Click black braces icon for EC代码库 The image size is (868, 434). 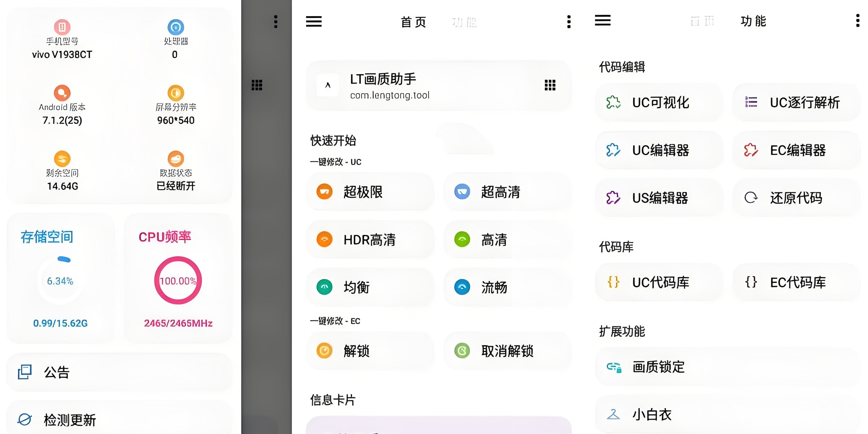pyautogui.click(x=751, y=282)
